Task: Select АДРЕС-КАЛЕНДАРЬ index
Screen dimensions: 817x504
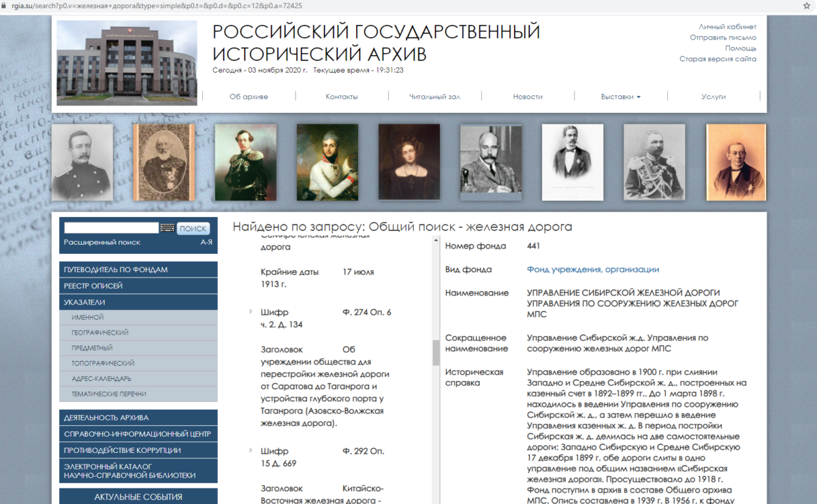Action: (138, 378)
